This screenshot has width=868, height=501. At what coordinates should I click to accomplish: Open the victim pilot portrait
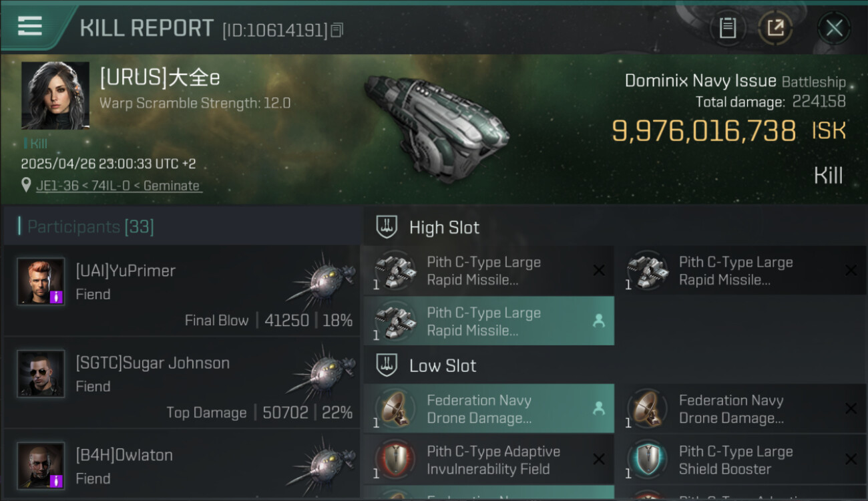[x=55, y=96]
